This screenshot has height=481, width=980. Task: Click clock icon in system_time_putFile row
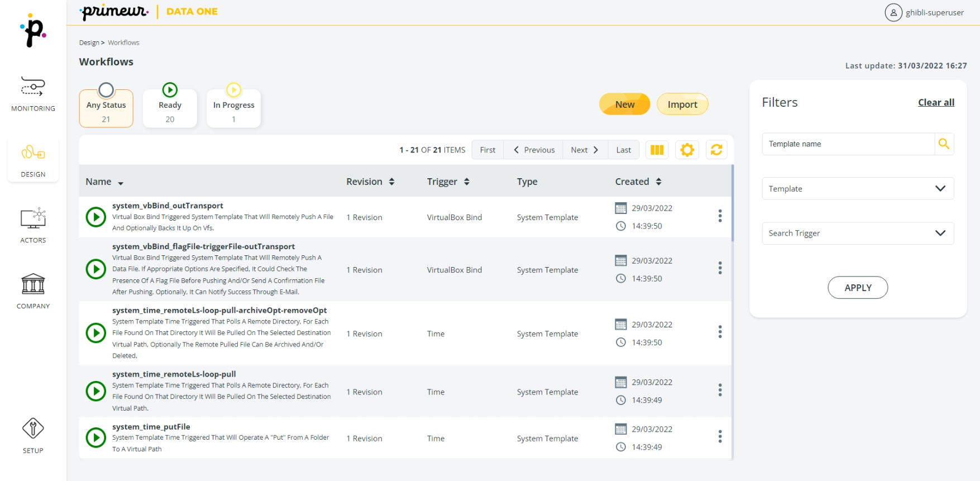(x=620, y=447)
